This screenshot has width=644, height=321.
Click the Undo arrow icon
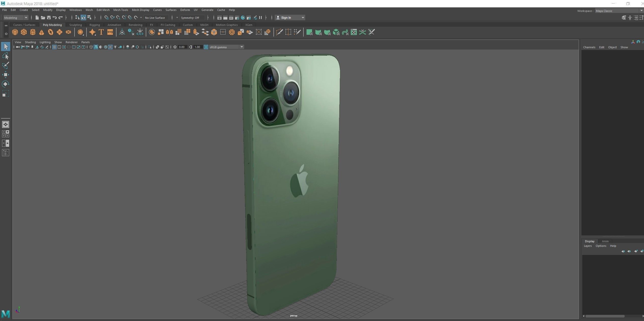point(55,18)
